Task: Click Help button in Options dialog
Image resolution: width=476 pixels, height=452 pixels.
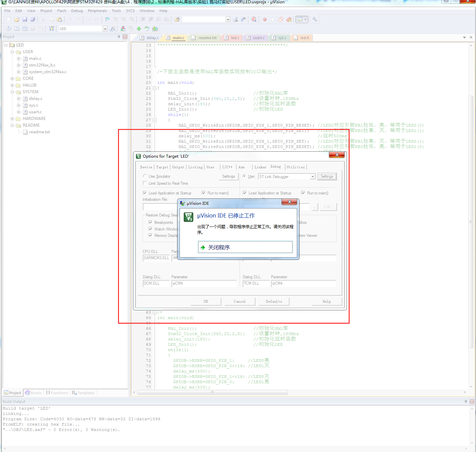Action: [327, 301]
